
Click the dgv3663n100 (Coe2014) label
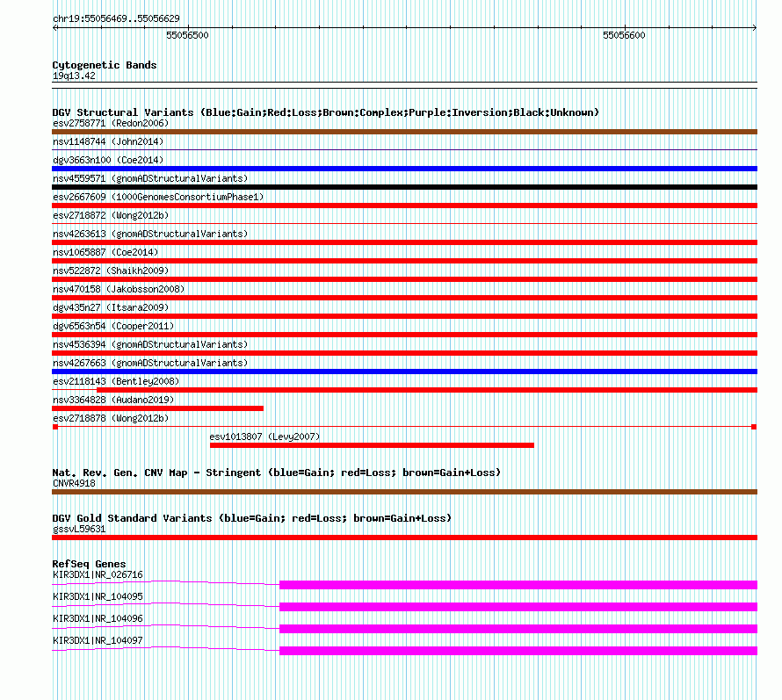click(108, 160)
